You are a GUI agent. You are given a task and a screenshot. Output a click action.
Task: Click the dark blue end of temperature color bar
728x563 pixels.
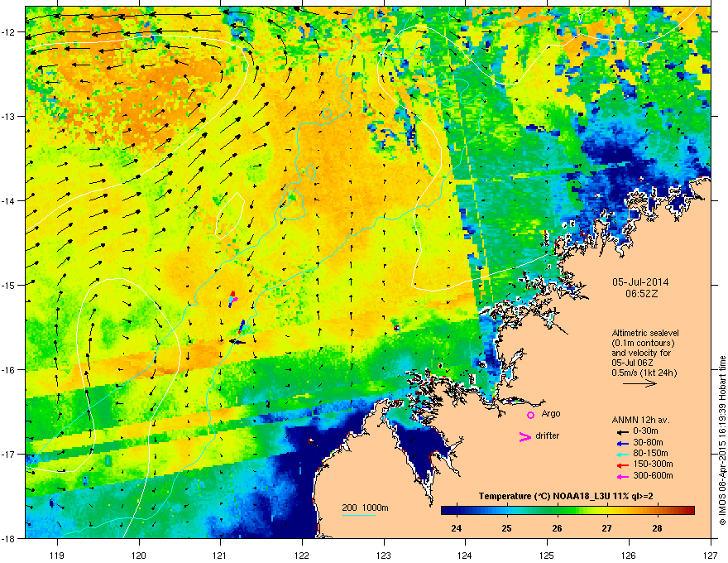click(448, 511)
